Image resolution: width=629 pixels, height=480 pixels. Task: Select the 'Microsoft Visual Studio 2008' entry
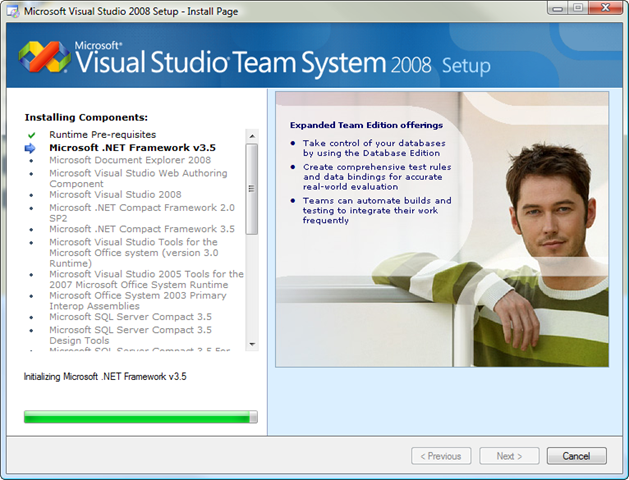pyautogui.click(x=116, y=194)
